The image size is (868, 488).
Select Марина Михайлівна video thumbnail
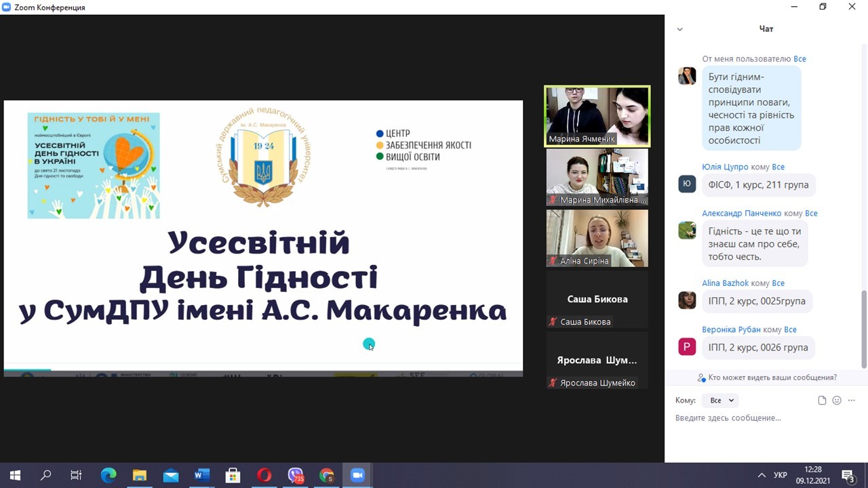[x=597, y=178]
